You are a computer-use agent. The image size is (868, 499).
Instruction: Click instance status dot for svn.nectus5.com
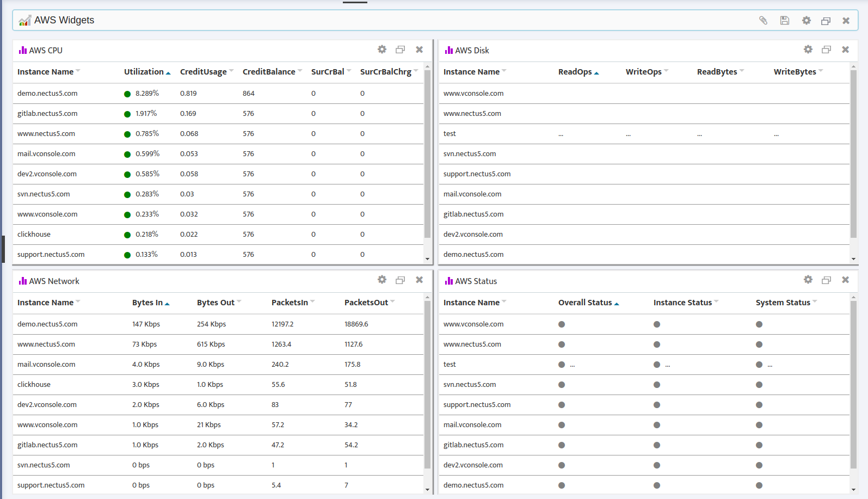tap(657, 385)
